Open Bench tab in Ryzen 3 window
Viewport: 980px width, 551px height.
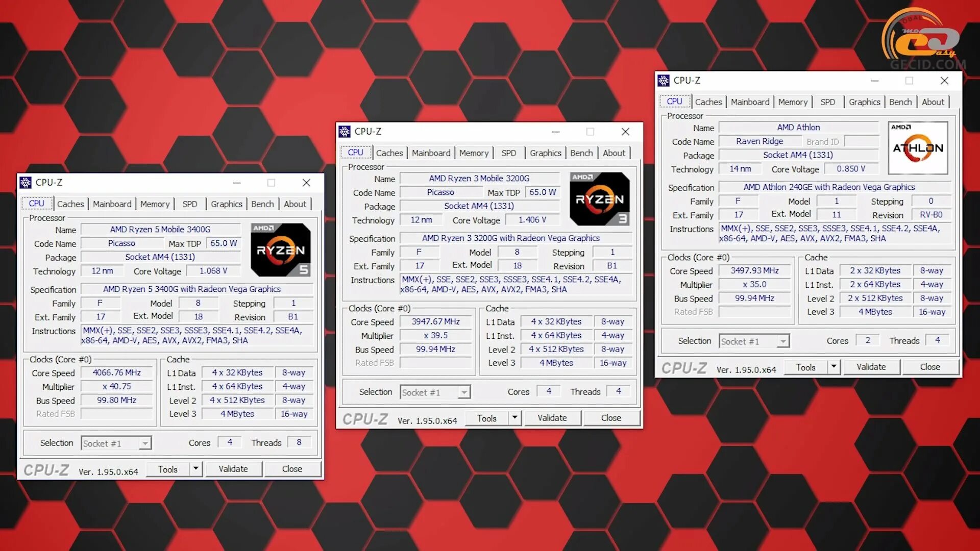(582, 153)
